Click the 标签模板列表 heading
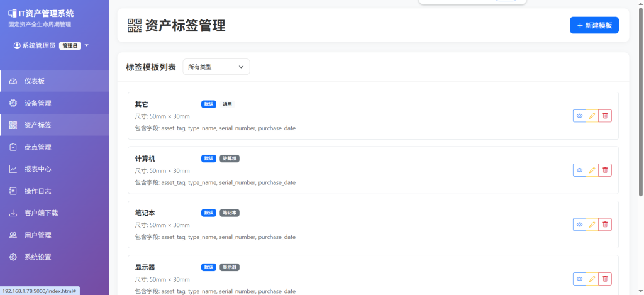Viewport: 644px width, 295px height. [151, 67]
